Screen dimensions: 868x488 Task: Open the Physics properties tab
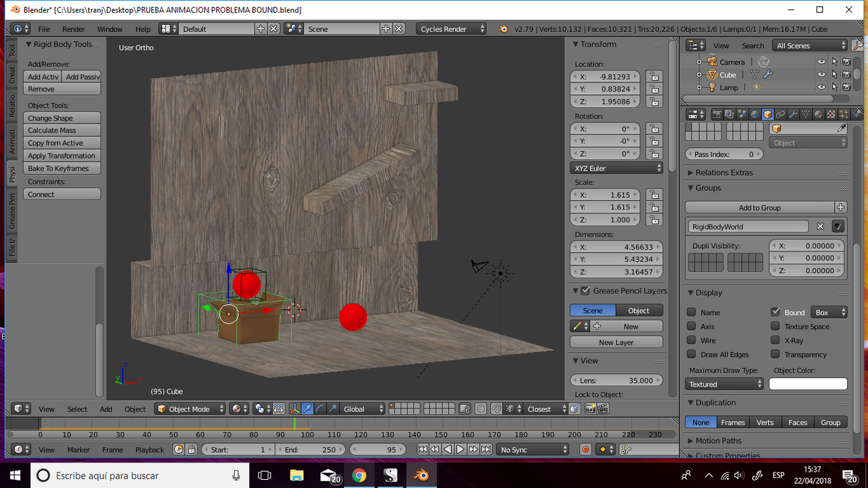click(x=856, y=114)
